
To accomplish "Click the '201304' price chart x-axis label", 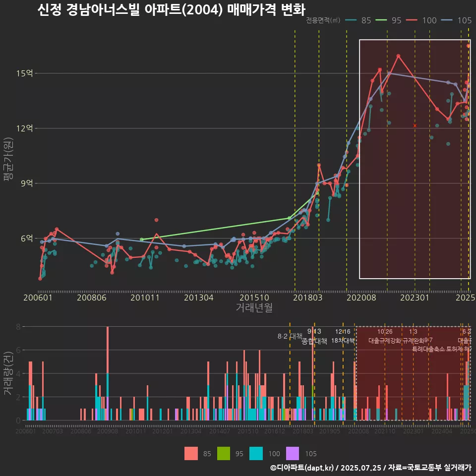I will click(x=199, y=297).
